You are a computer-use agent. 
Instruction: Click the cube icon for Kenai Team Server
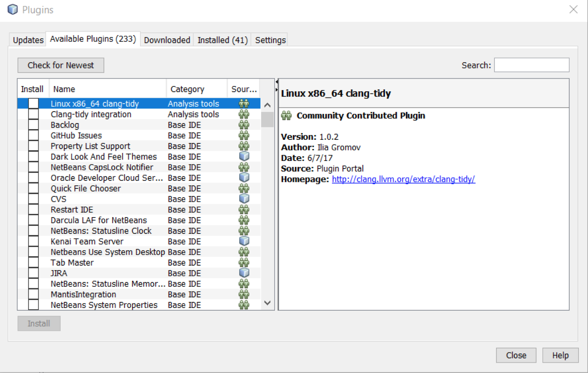point(244,242)
